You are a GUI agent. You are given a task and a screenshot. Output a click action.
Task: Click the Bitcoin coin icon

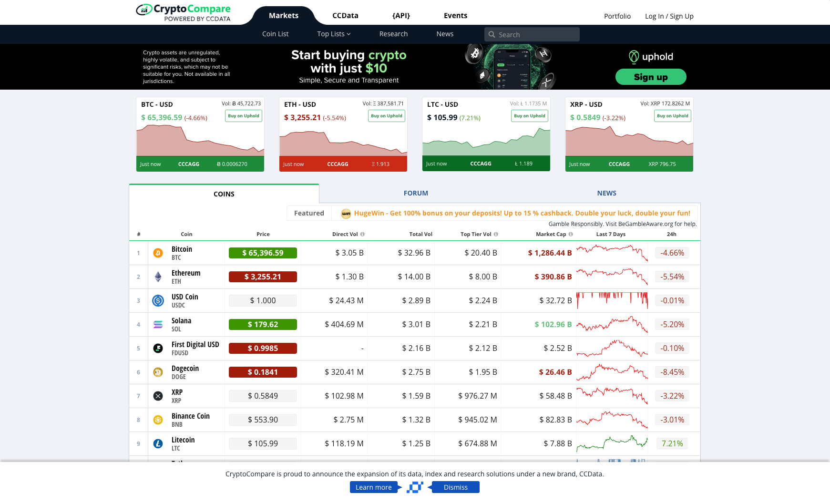[x=158, y=253]
